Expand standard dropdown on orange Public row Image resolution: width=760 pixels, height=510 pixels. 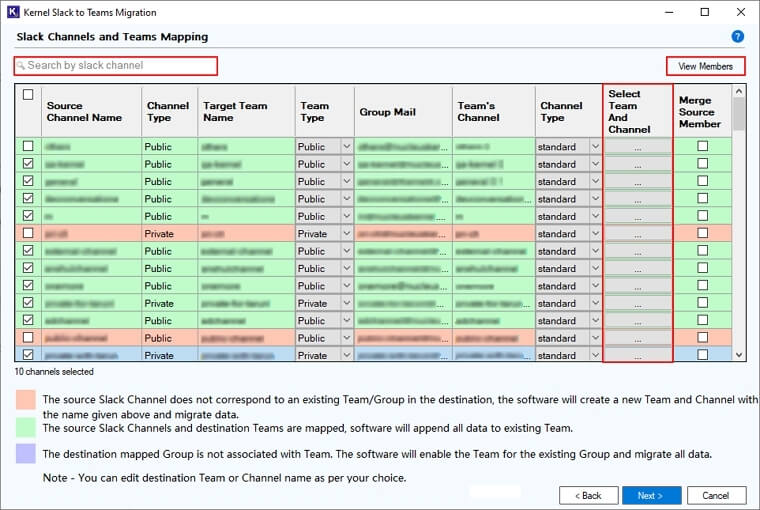click(x=596, y=338)
